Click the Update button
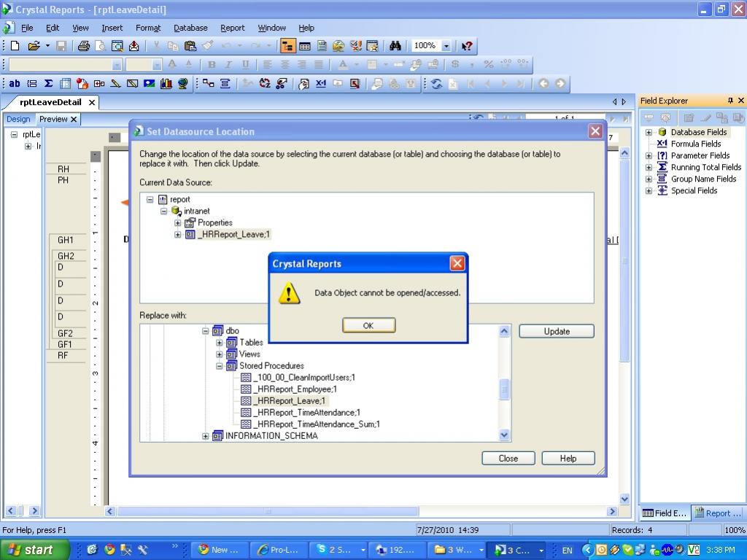This screenshot has height=560, width=747. point(557,332)
